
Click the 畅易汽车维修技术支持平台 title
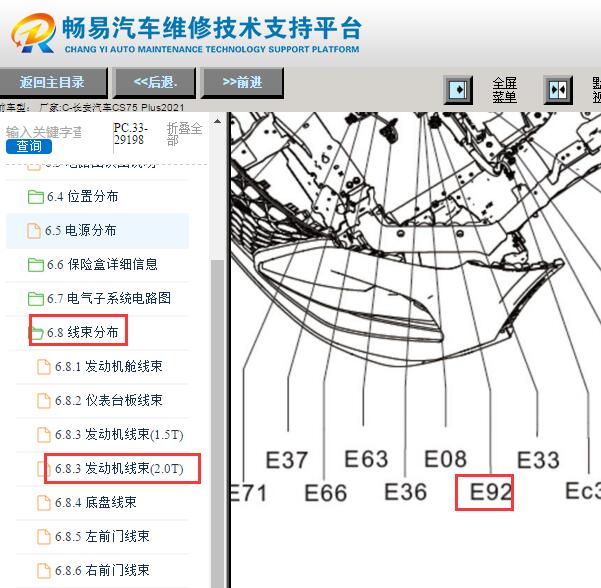pyautogui.click(x=212, y=28)
